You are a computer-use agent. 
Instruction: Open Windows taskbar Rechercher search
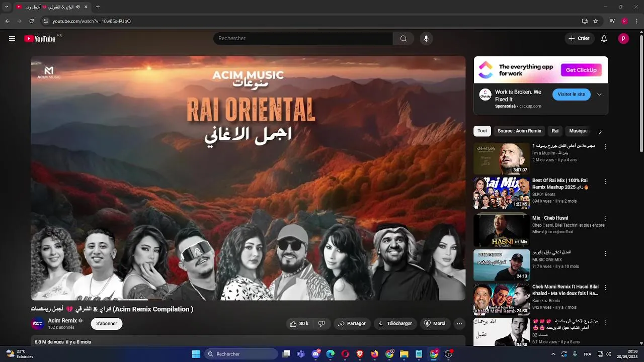[x=241, y=354]
